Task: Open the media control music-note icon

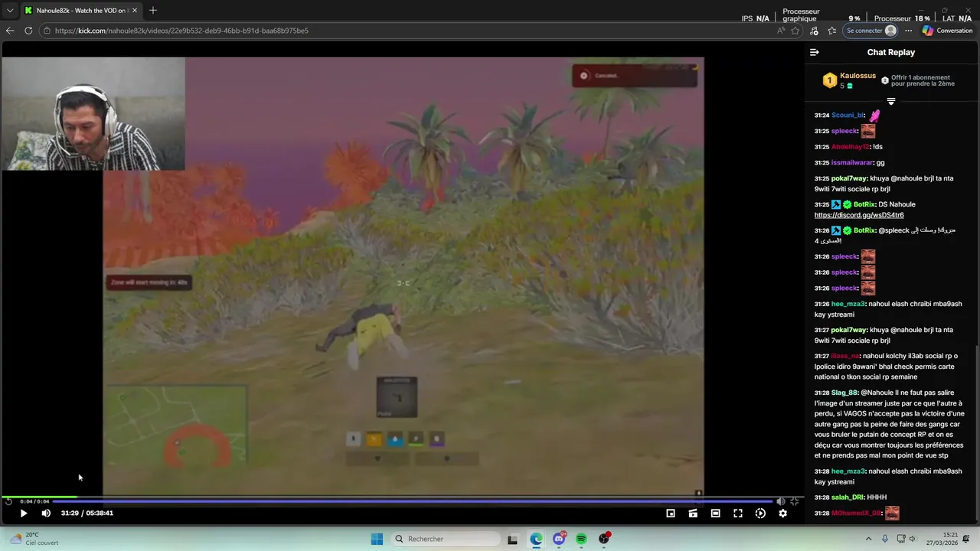Action: pyautogui.click(x=814, y=31)
